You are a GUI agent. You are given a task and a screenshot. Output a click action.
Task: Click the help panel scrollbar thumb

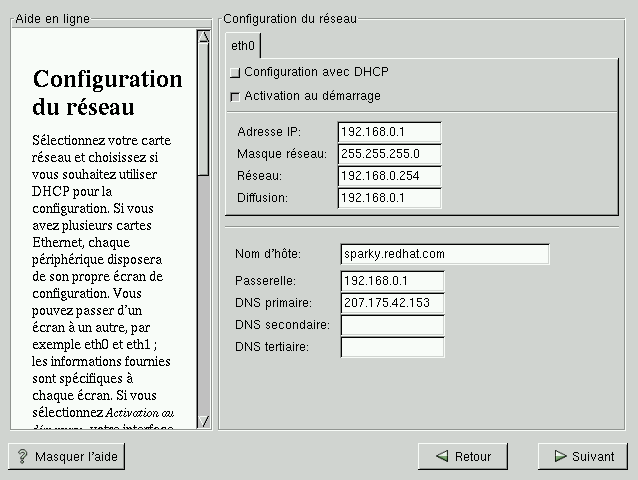(204, 100)
